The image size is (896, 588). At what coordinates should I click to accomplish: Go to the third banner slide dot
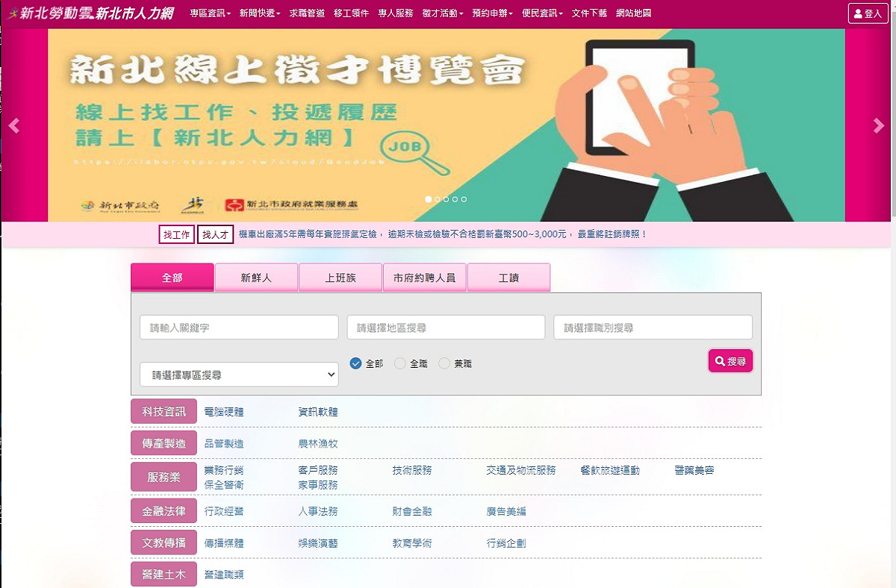tap(447, 199)
